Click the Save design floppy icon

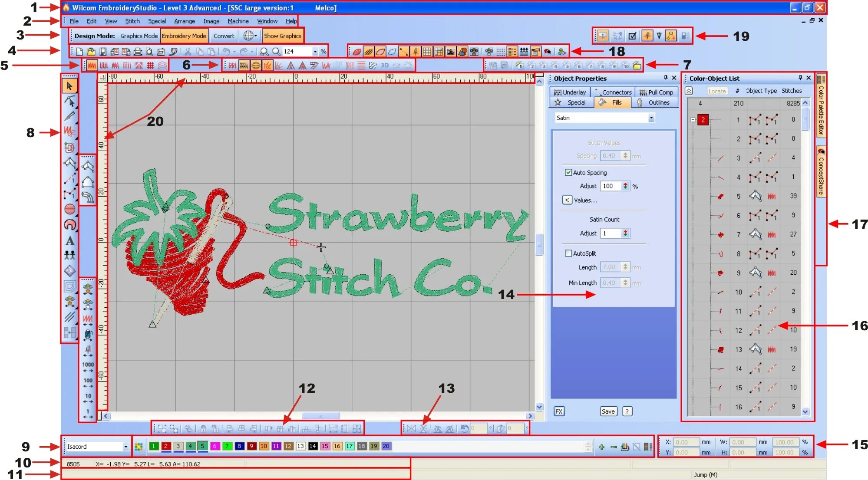point(103,52)
